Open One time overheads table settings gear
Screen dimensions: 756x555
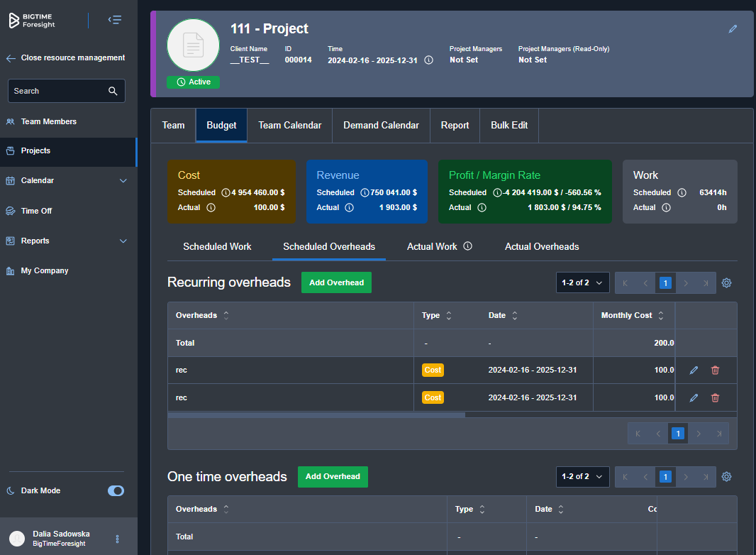726,477
